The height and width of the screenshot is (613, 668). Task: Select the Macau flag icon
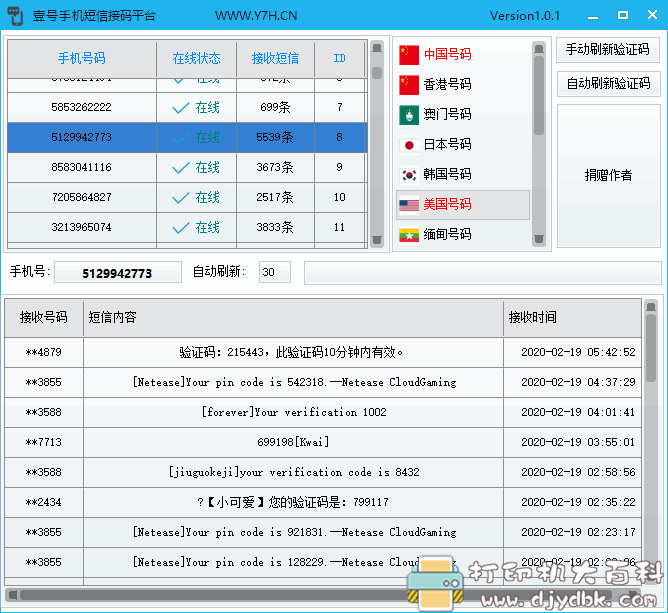pos(409,115)
